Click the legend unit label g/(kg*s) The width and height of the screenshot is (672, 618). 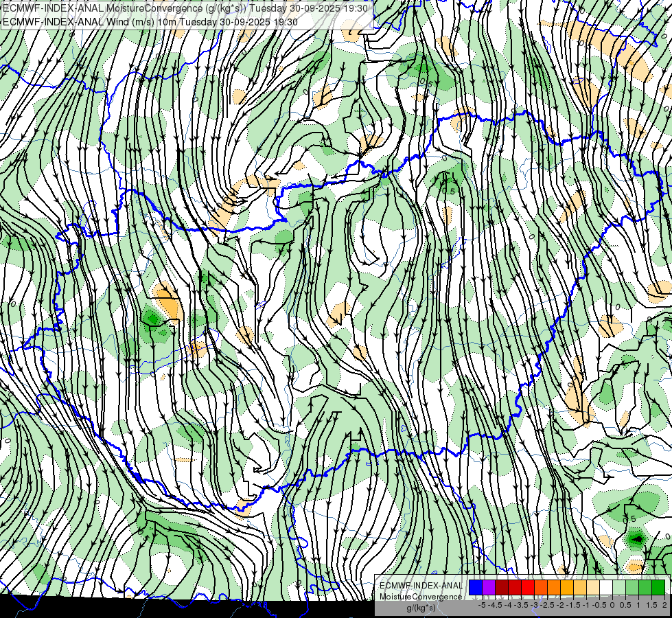[421, 608]
